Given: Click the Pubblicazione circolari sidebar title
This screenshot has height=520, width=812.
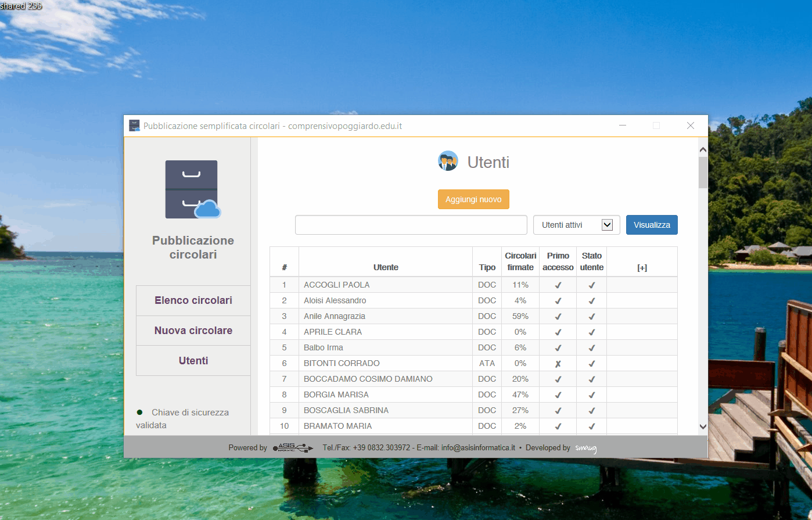Looking at the screenshot, I should (193, 248).
